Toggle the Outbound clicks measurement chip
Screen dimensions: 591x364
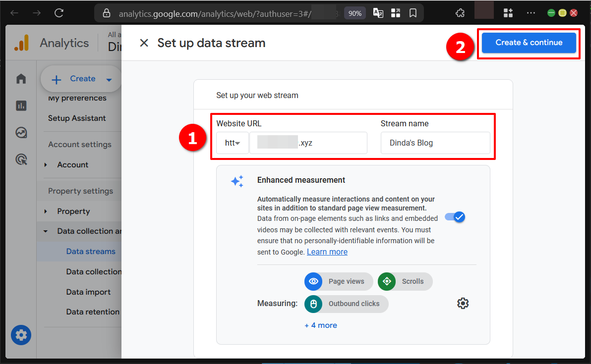(x=346, y=304)
